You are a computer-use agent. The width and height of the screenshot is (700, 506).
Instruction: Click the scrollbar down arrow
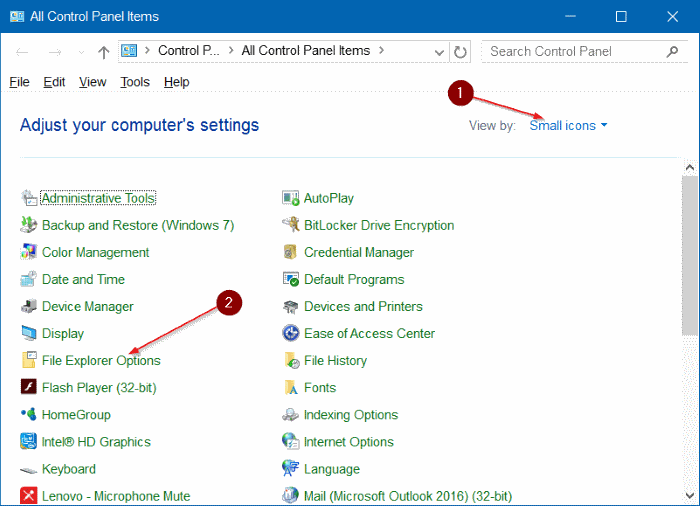[690, 496]
